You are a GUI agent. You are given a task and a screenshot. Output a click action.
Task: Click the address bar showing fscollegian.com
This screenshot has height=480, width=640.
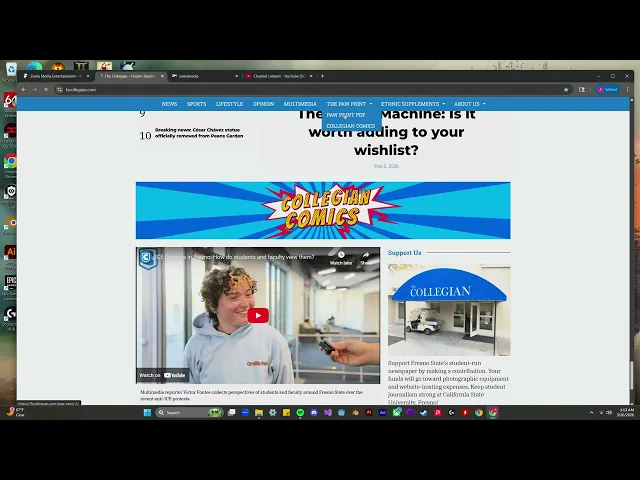(x=310, y=89)
